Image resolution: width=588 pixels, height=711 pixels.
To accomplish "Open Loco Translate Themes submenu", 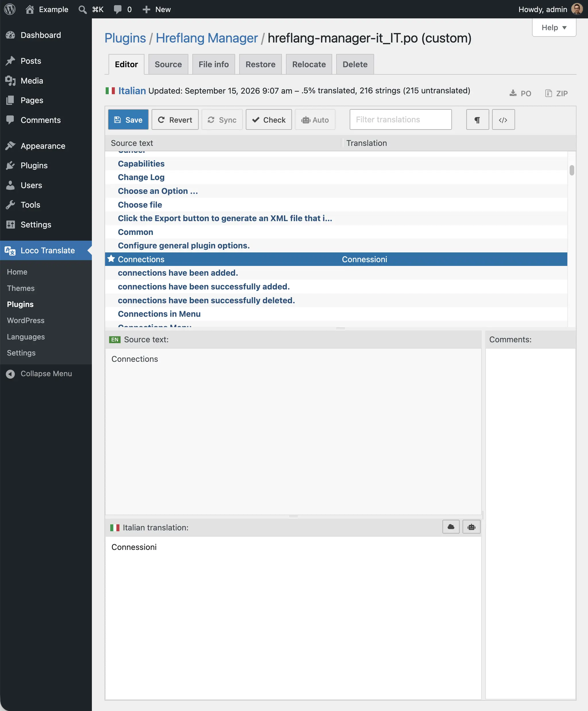I will pos(21,288).
